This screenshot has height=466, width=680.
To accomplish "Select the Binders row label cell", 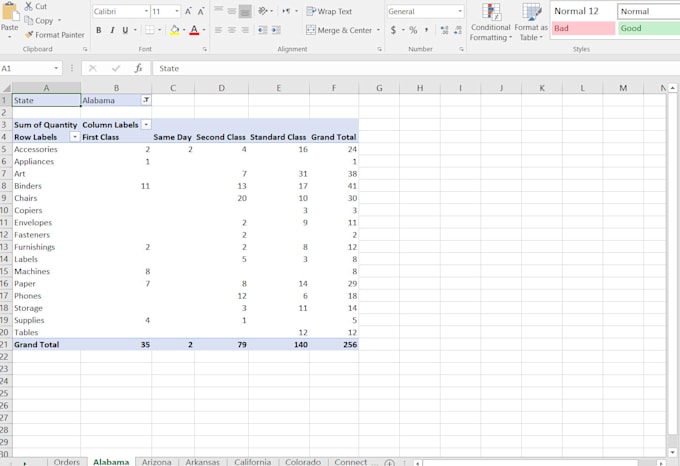I will tap(46, 186).
